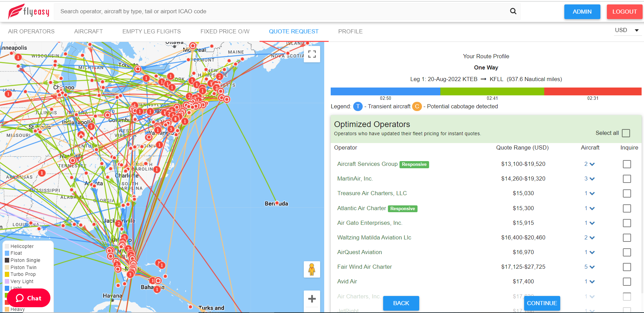Click the search magnifier icon
The width and height of the screenshot is (644, 313).
513,11
